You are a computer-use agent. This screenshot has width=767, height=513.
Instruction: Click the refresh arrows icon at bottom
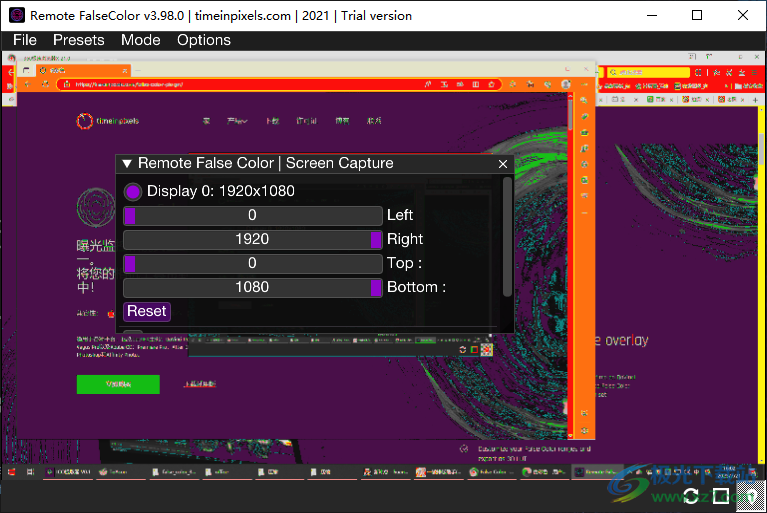point(691,496)
